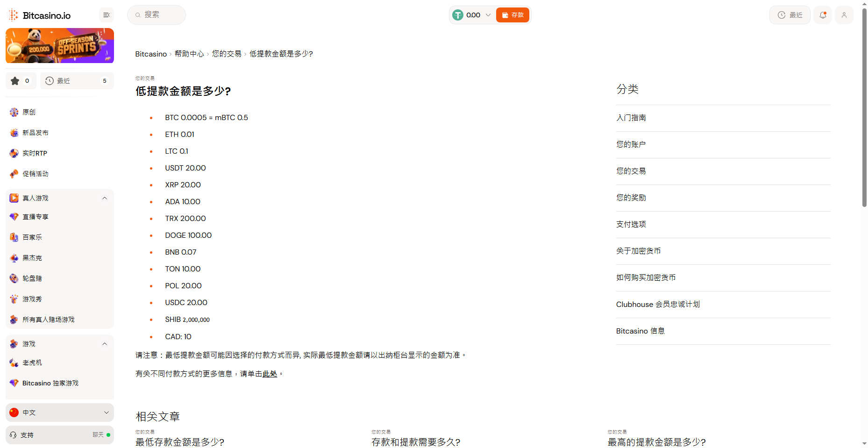Image resolution: width=868 pixels, height=448 pixels.
Task: Go to Bitcasino breadcrumb
Action: tap(151, 54)
